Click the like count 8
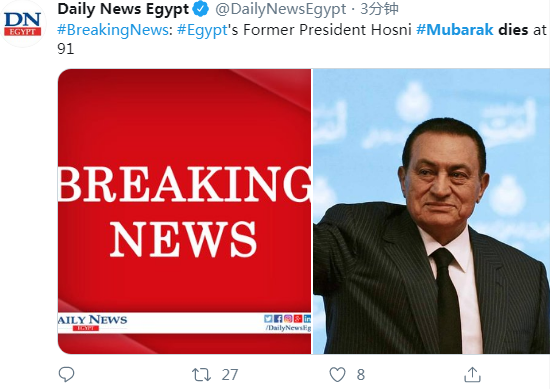The width and height of the screenshot is (550, 389). pyautogui.click(x=361, y=375)
